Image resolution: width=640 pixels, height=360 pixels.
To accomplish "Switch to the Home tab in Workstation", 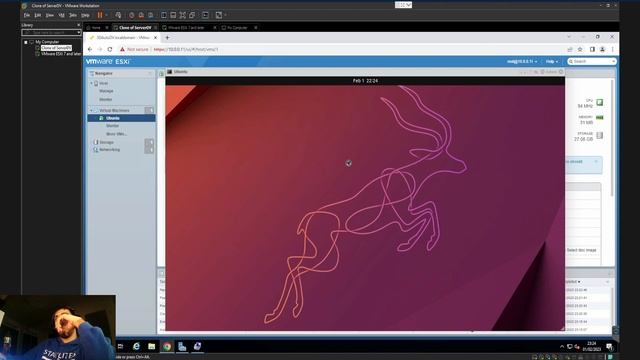I will [96, 28].
